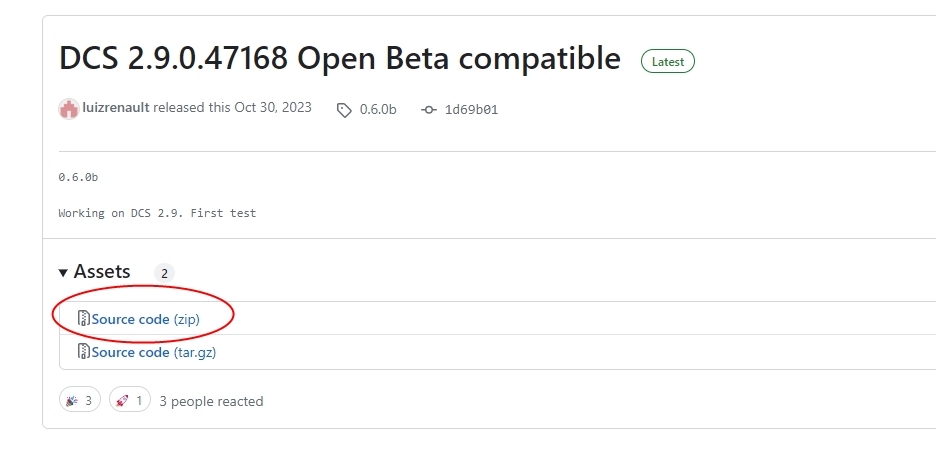The height and width of the screenshot is (465, 936).
Task: Click the Oct 30, 2023 release date
Action: pyautogui.click(x=273, y=108)
